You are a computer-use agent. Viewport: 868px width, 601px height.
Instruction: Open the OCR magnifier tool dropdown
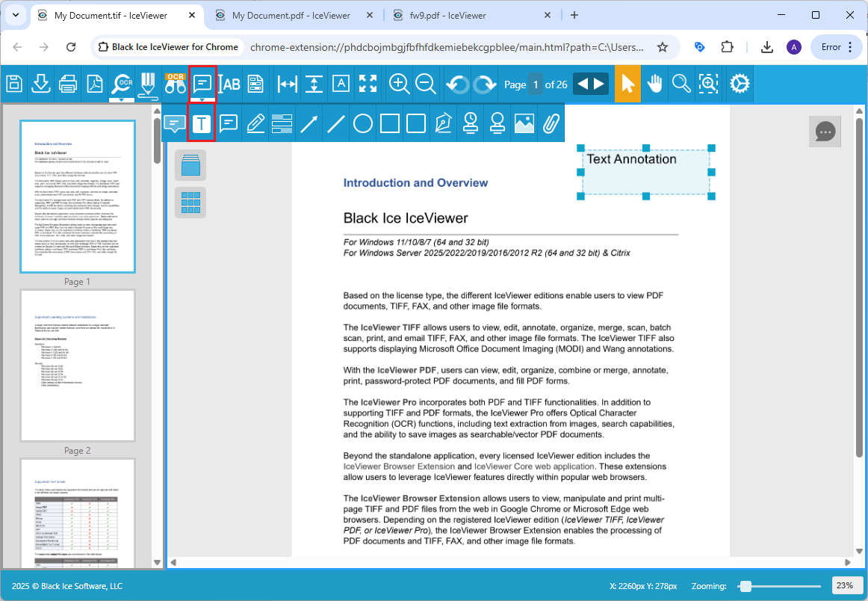click(x=121, y=84)
